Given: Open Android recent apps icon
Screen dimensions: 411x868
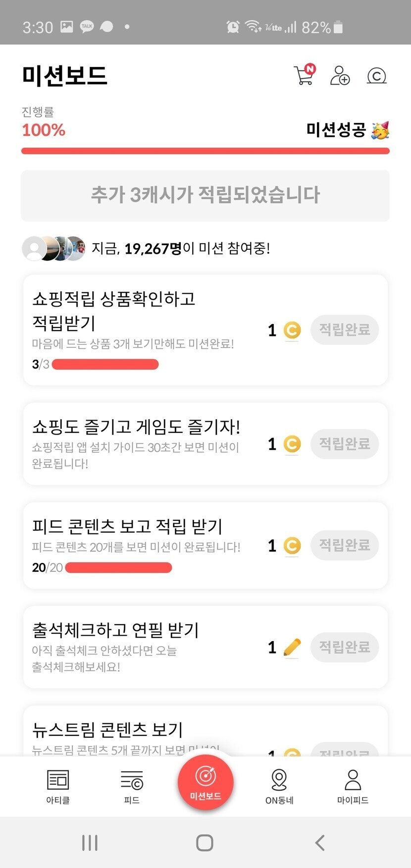Looking at the screenshot, I should [x=90, y=842].
